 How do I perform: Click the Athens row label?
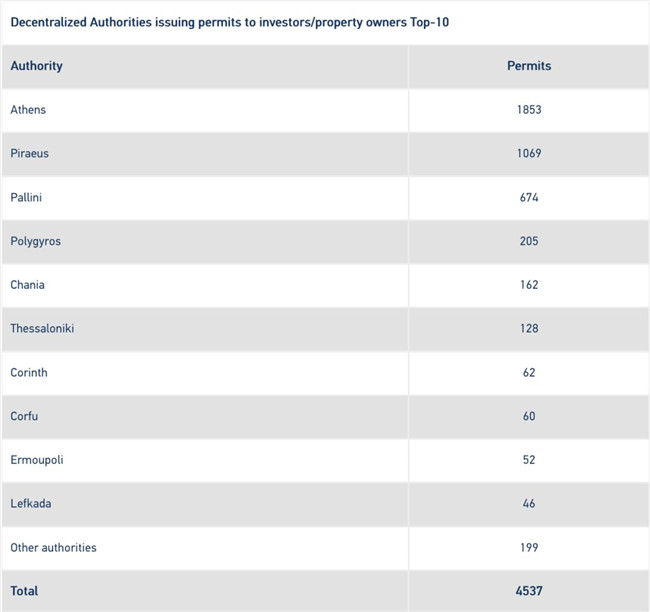click(x=28, y=109)
